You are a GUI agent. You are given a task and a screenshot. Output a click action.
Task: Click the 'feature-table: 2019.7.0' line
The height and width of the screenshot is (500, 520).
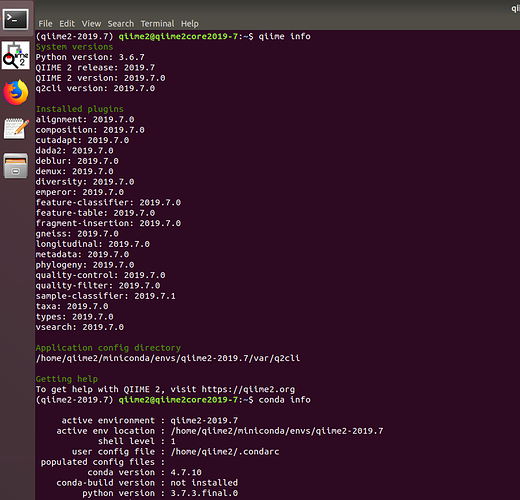coord(95,213)
